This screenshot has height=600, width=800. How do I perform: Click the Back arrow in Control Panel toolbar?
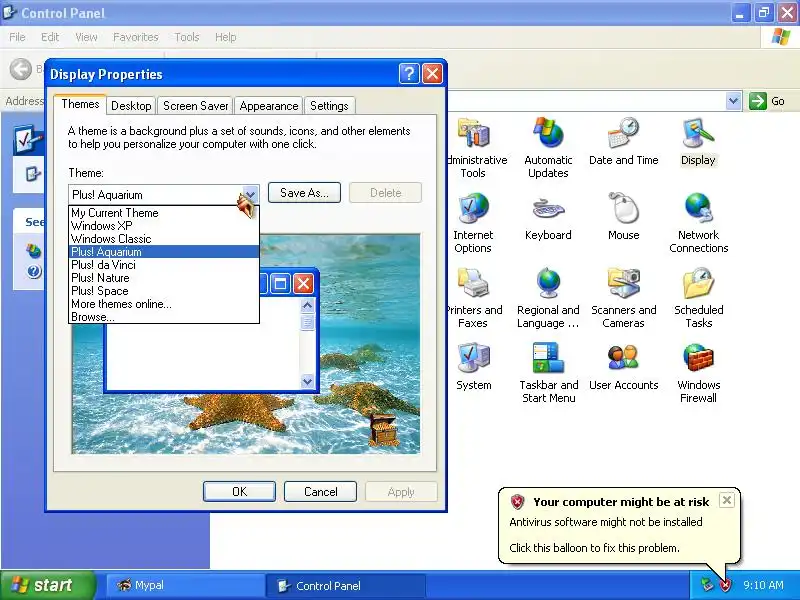21,69
